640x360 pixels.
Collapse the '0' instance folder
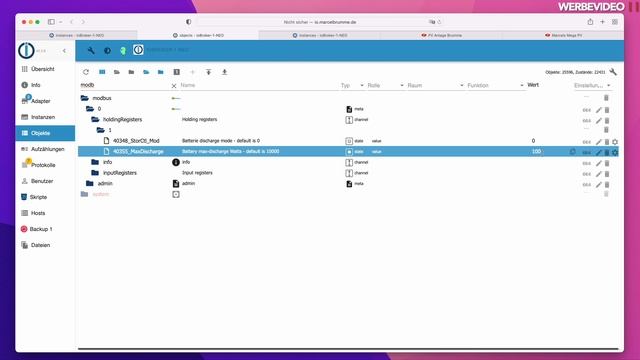[x=90, y=109]
